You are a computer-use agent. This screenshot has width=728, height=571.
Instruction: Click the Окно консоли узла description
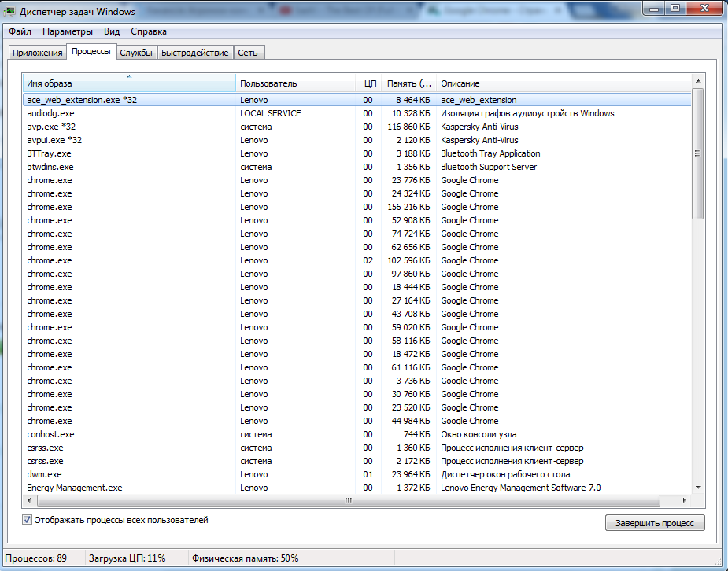click(x=479, y=434)
